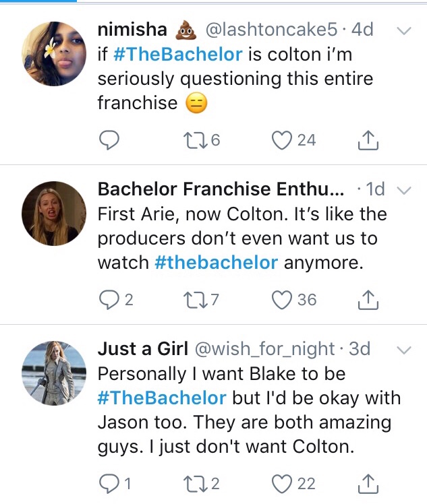Share nimisha's tweet via share icon

(365, 139)
